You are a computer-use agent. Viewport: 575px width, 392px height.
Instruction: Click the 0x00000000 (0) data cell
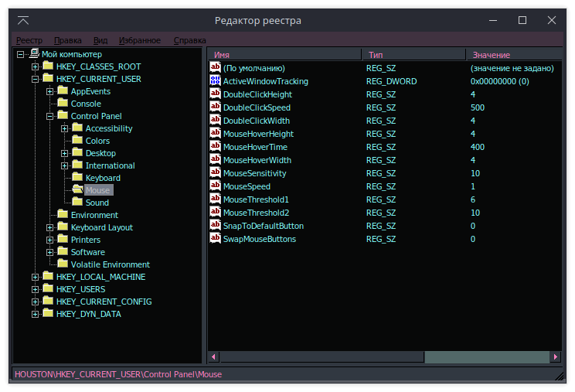(x=499, y=81)
